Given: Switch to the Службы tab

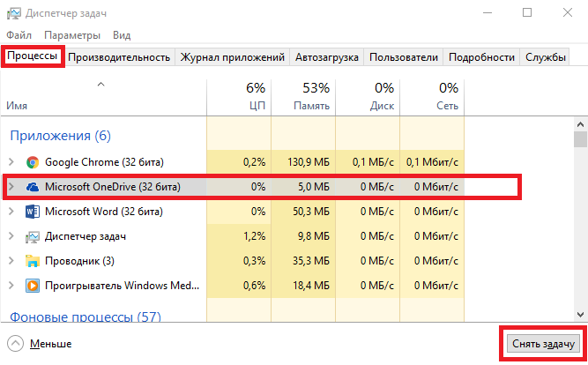Looking at the screenshot, I should tap(546, 57).
